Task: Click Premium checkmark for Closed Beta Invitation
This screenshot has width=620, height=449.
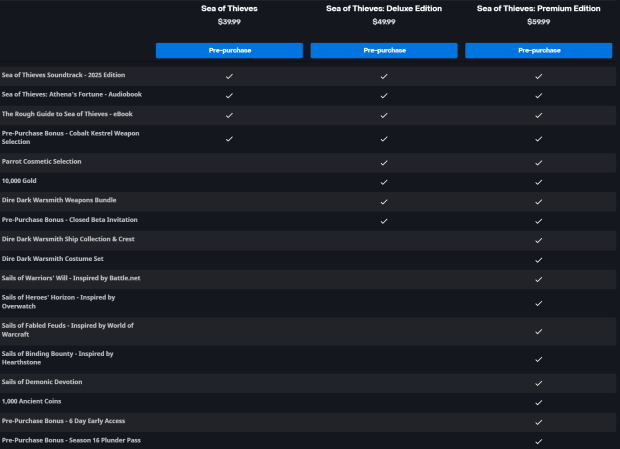Action: click(x=539, y=221)
